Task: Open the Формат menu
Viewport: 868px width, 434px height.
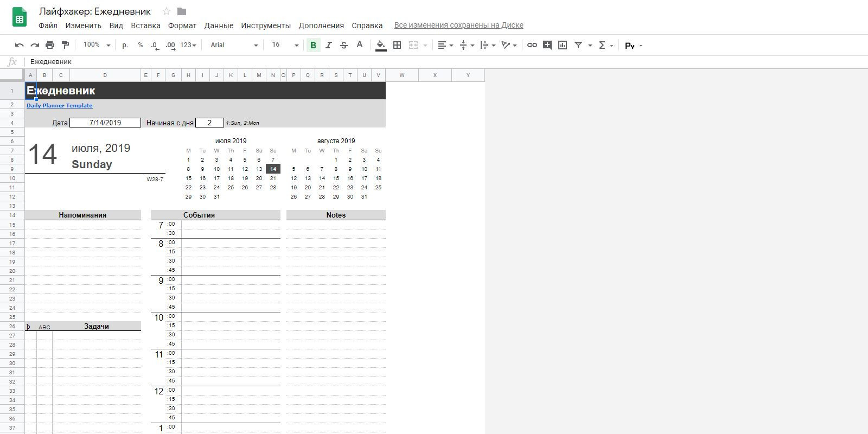Action: 182,25
